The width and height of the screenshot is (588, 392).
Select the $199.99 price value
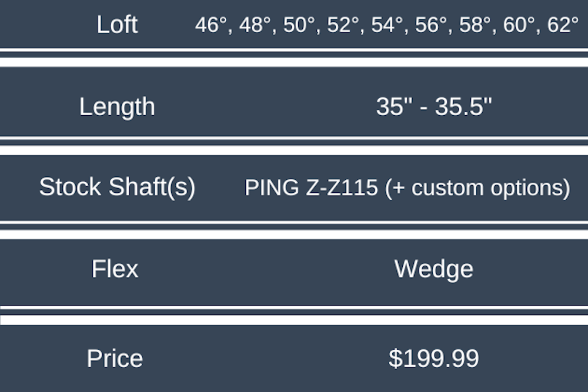click(x=434, y=359)
